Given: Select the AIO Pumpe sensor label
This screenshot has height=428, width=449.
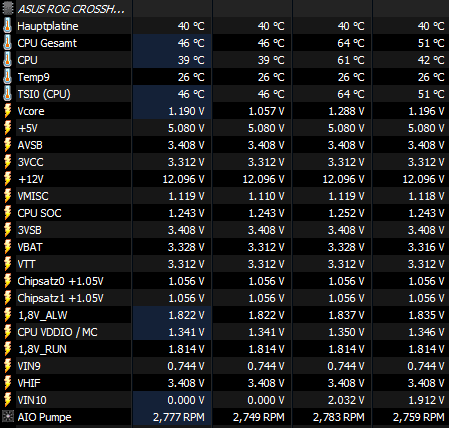Looking at the screenshot, I should point(44,417).
